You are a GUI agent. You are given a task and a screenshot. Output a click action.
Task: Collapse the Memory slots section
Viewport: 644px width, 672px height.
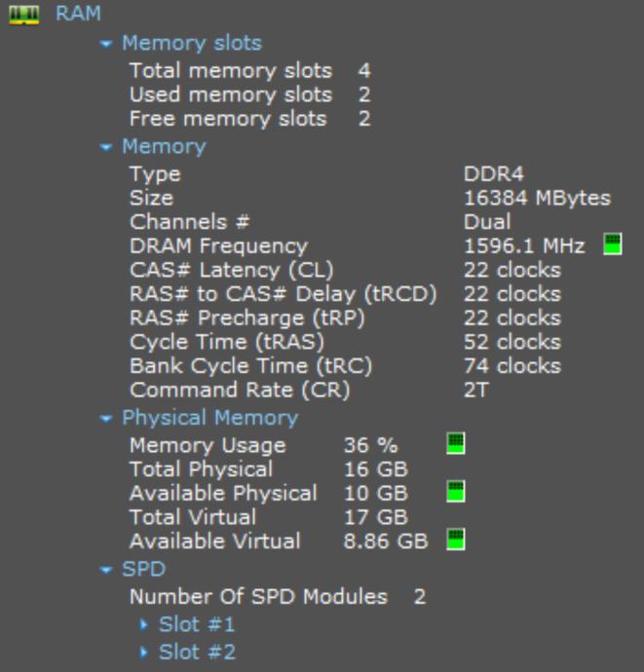(105, 44)
